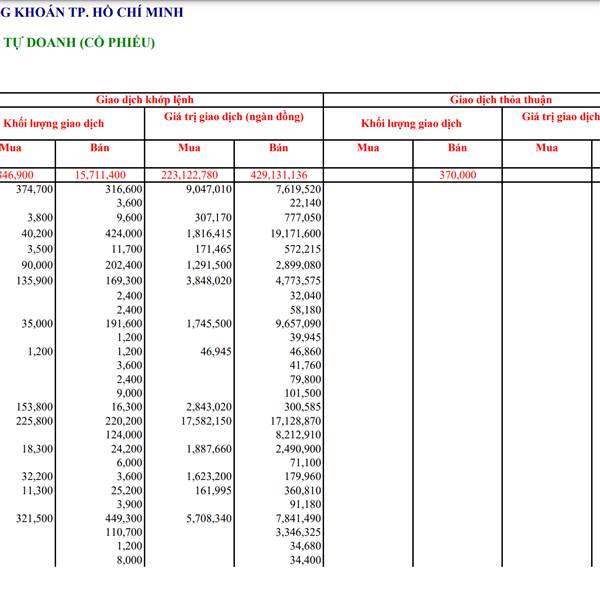Click the 'KHOÁN TP. HỒ CHÍ MINH' heading

pyautogui.click(x=99, y=12)
